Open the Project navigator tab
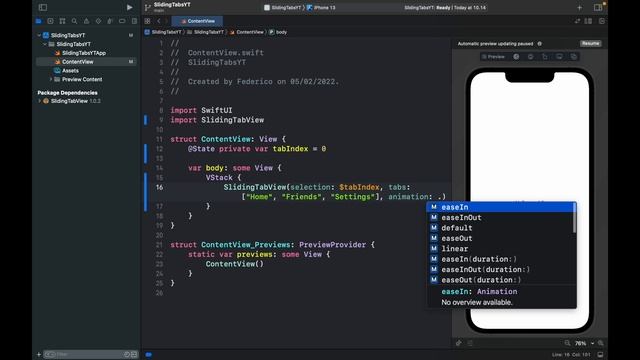This screenshot has height=360, width=640. (38, 21)
